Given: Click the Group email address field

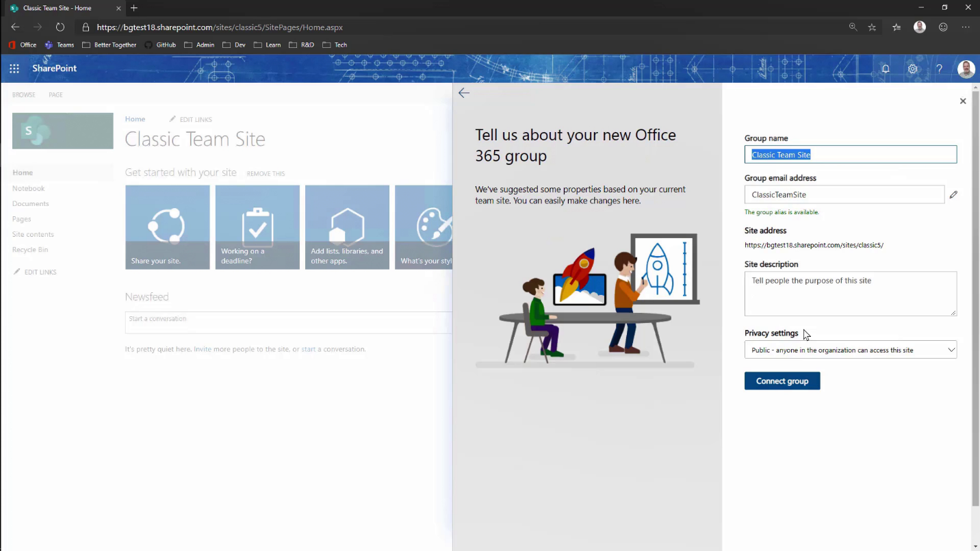Looking at the screenshot, I should pos(844,194).
